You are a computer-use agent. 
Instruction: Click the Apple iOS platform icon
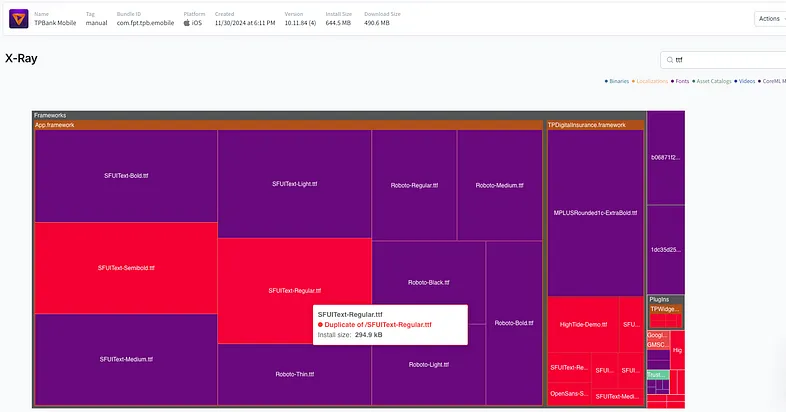click(x=187, y=22)
